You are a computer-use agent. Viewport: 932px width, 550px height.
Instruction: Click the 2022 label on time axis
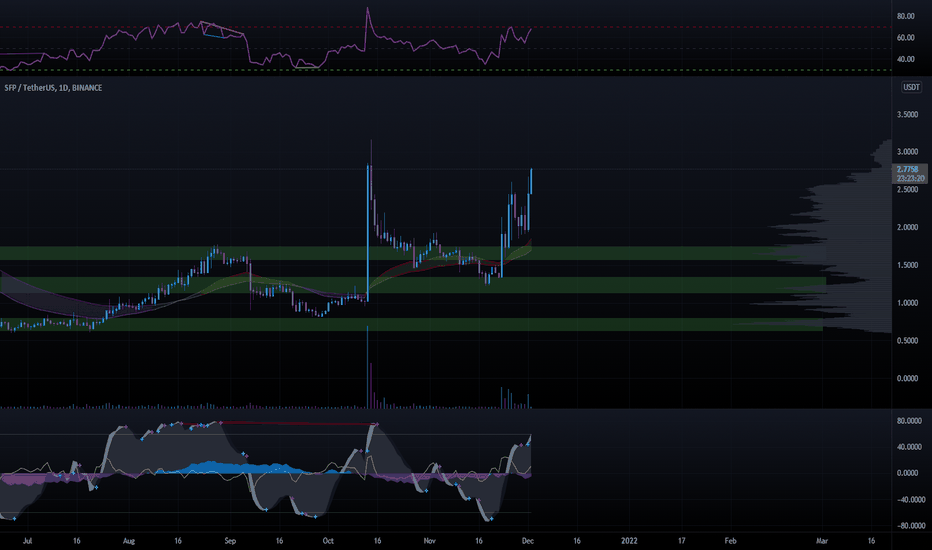pyautogui.click(x=629, y=541)
